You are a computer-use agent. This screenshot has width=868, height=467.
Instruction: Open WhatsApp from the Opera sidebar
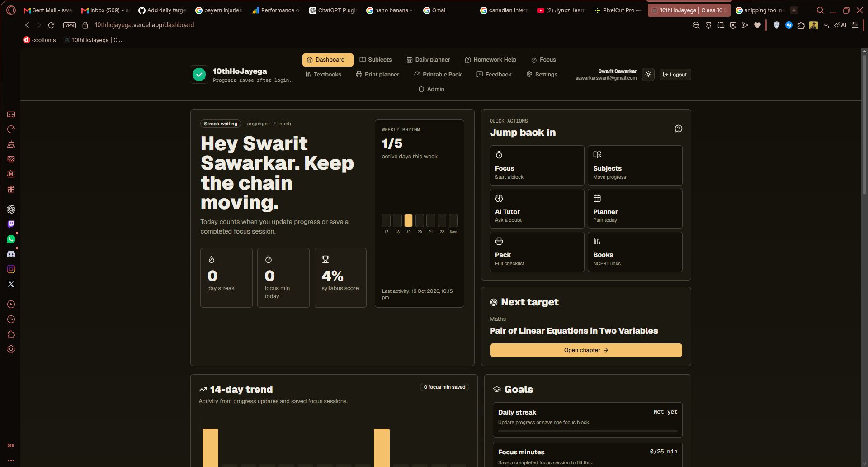tap(11, 239)
